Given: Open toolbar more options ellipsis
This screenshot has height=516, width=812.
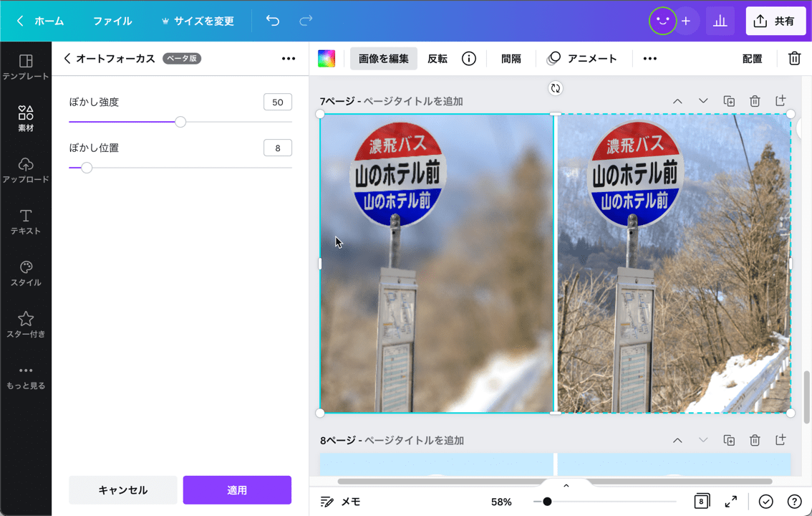Looking at the screenshot, I should 650,59.
